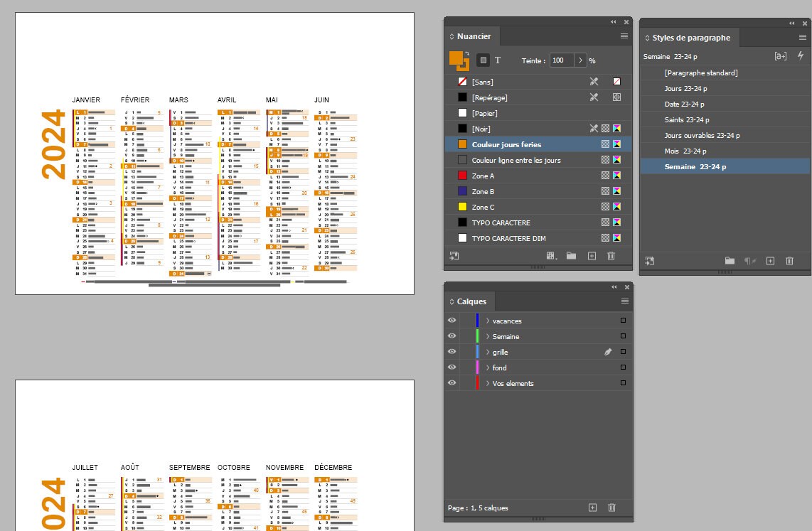Delete selected swatch using the trash icon

(611, 256)
